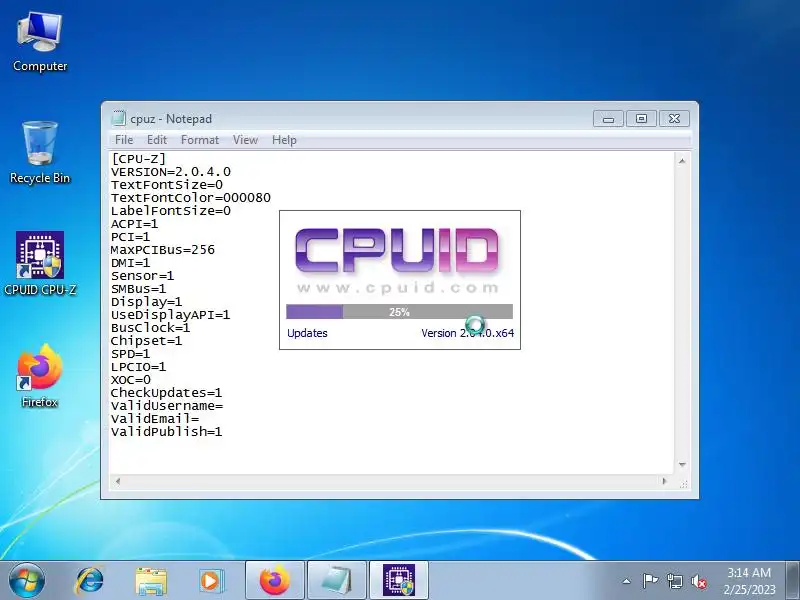Open the View menu in Notepad
The width and height of the screenshot is (800, 600).
[x=245, y=140]
